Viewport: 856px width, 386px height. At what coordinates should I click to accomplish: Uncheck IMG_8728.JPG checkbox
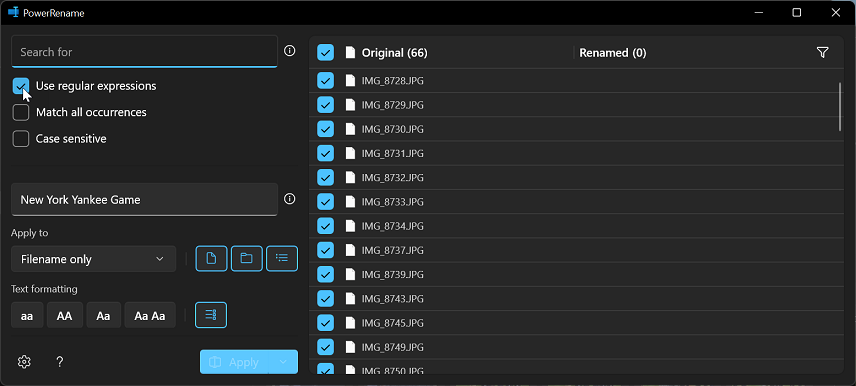tap(325, 81)
